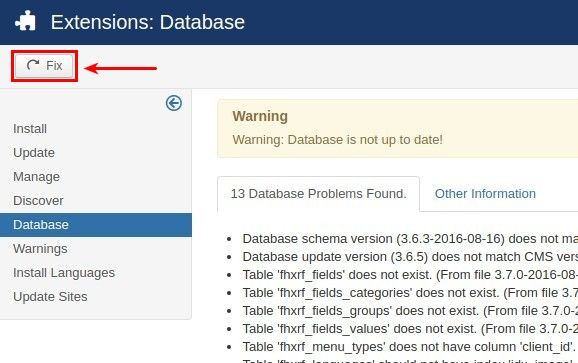Click the Fix button
Screen dimensions: 578x363
(x=44, y=66)
